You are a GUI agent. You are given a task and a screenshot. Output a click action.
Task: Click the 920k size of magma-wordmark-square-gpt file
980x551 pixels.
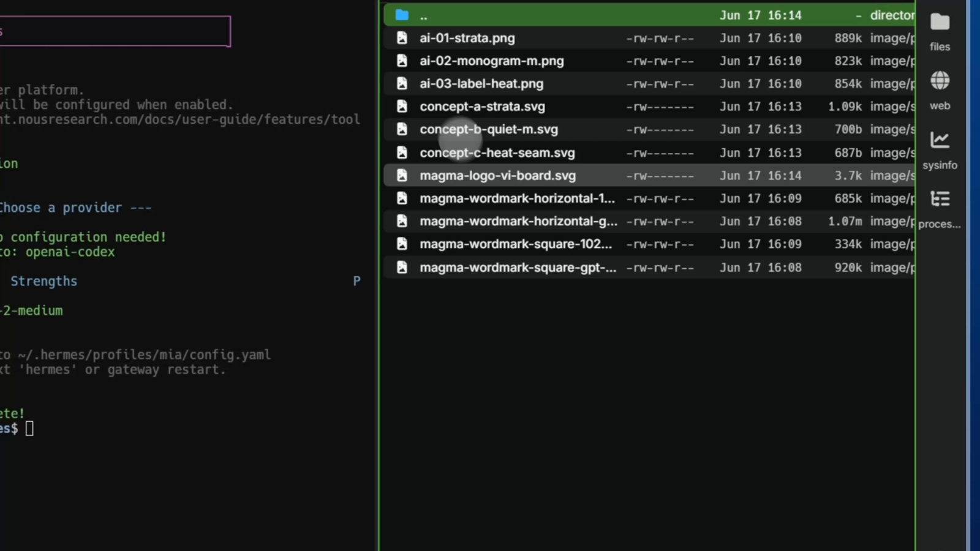click(x=848, y=268)
